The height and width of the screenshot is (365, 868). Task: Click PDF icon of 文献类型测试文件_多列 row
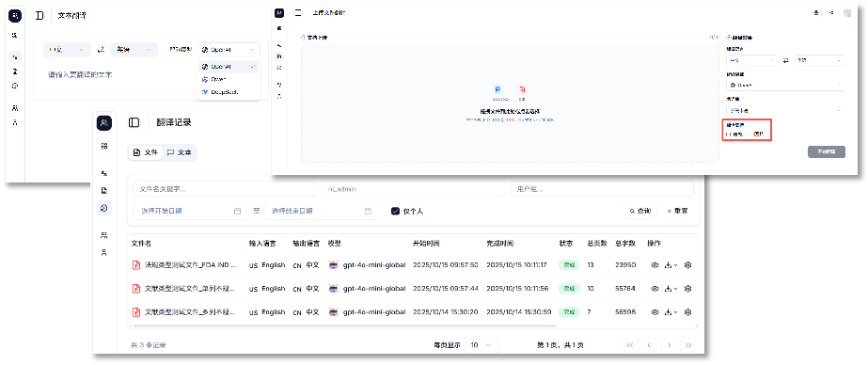135,312
